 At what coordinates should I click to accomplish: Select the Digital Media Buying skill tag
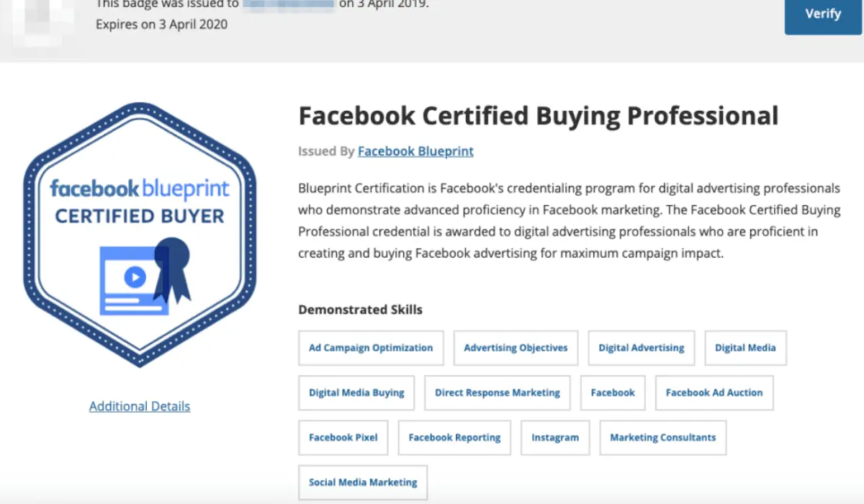(x=356, y=392)
